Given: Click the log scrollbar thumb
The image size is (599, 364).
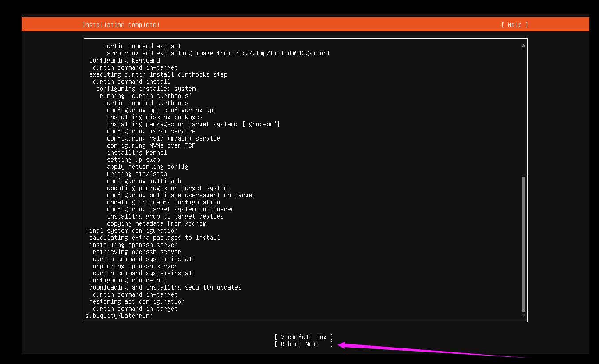Looking at the screenshot, I should 524,244.
